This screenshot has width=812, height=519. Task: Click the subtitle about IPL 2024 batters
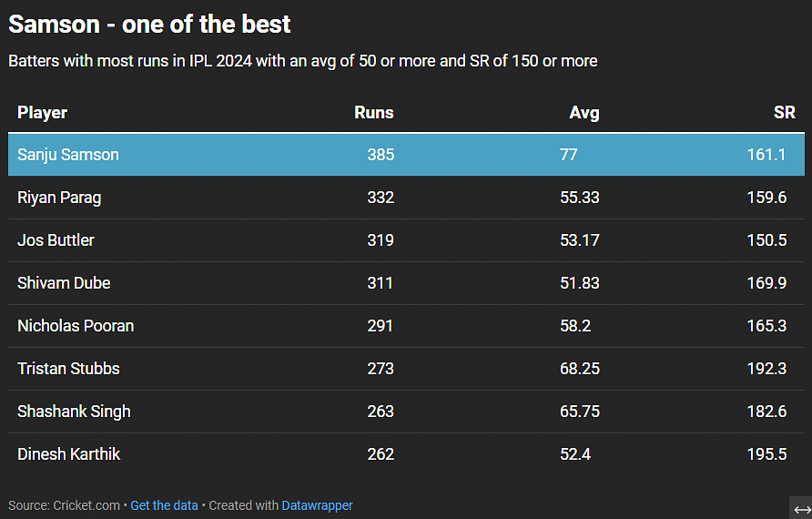pos(303,61)
